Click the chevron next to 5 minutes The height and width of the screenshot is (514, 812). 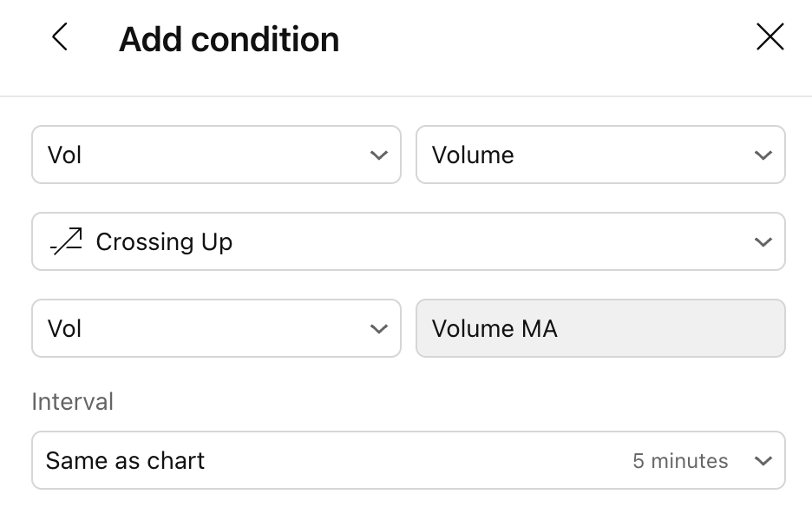point(763,461)
